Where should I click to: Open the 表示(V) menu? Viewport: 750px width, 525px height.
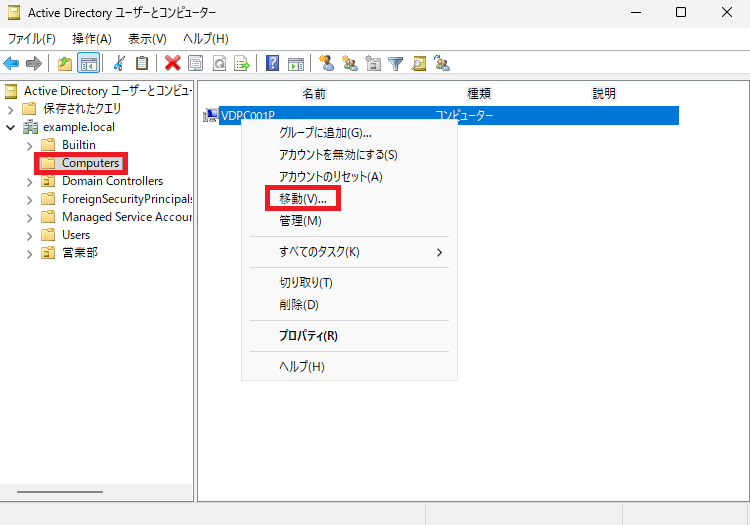[147, 39]
